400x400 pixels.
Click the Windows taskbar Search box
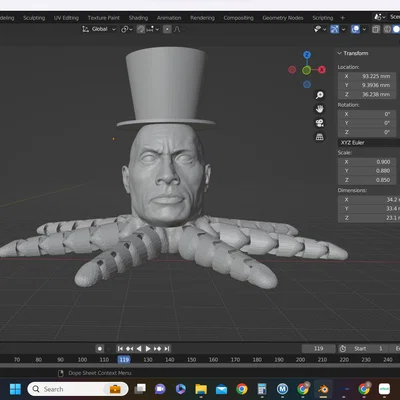(x=78, y=389)
